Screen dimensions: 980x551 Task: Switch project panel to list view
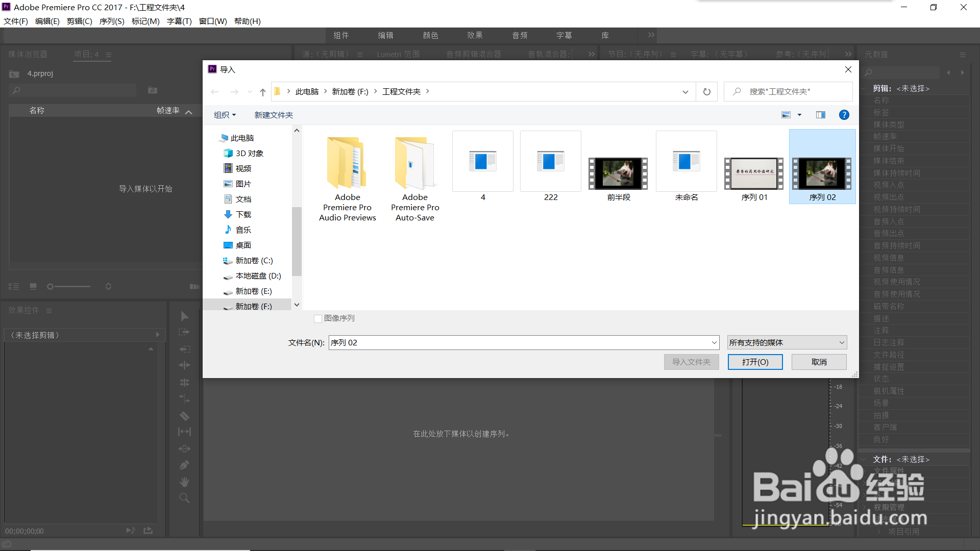click(x=14, y=287)
